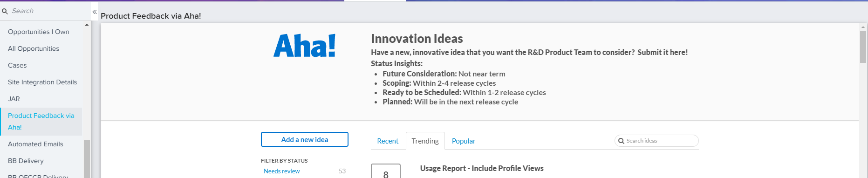Click the page vertical scrollbar thumb

click(863, 47)
